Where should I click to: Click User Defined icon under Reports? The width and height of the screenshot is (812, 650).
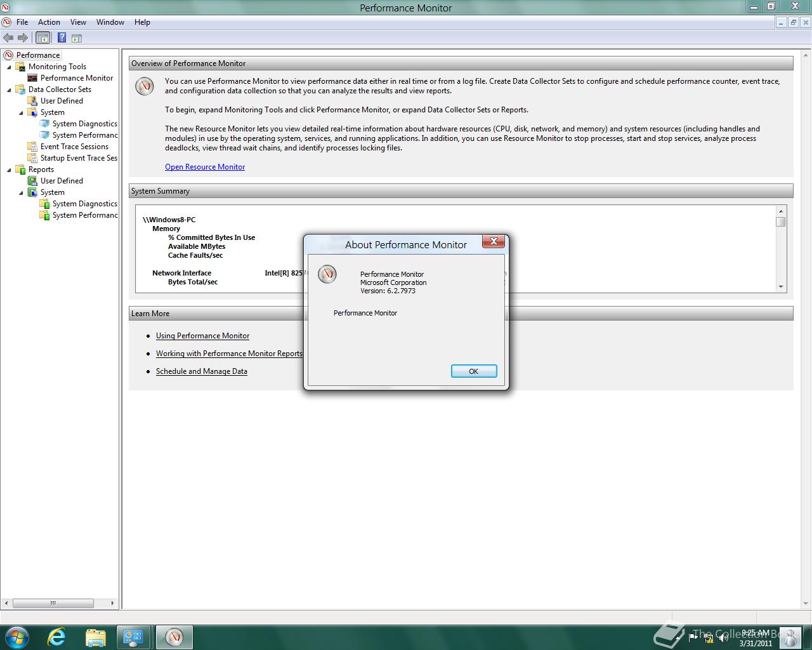point(32,181)
